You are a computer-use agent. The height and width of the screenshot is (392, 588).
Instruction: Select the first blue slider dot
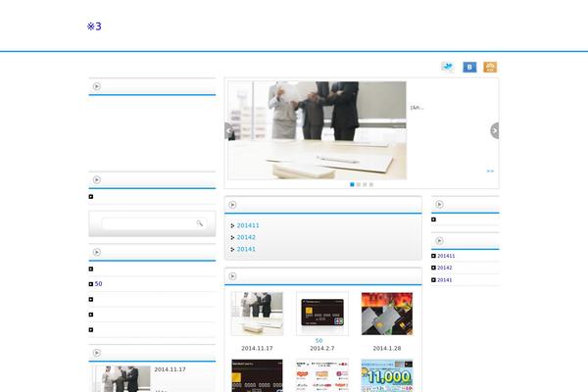[x=352, y=184]
